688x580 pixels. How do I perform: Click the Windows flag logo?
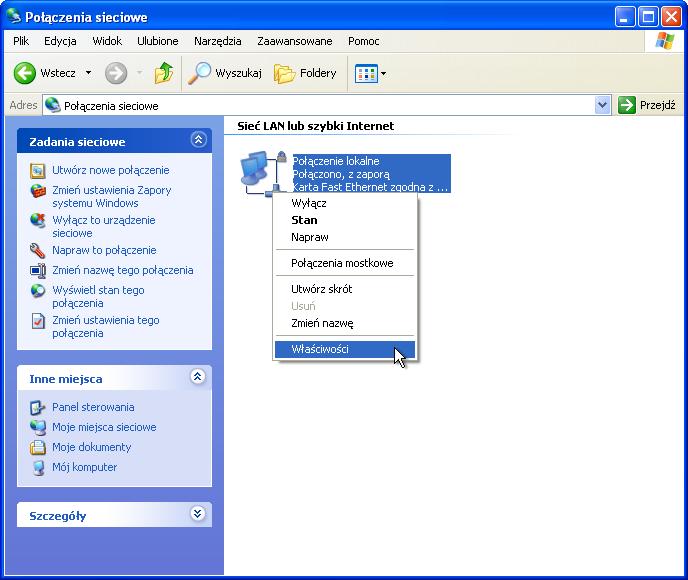665,41
